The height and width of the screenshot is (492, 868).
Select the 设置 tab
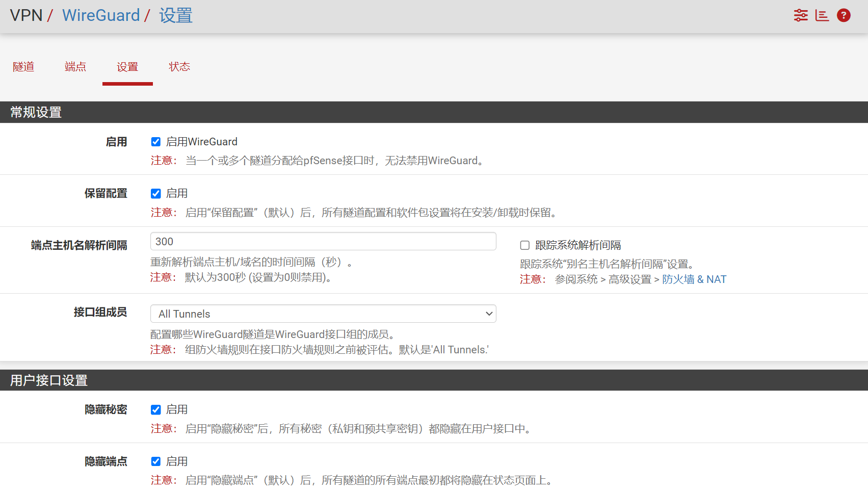coord(127,67)
